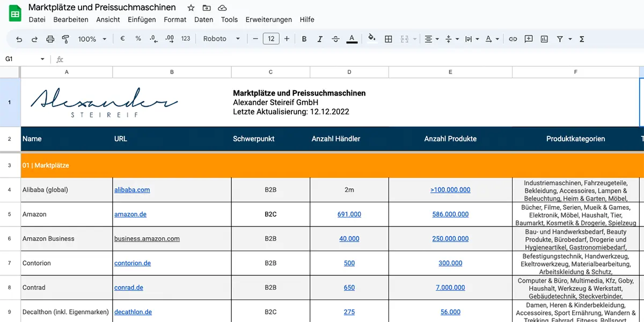Screen dimensions: 644x322
Task: Open the zoom level dropdown
Action: click(92, 39)
